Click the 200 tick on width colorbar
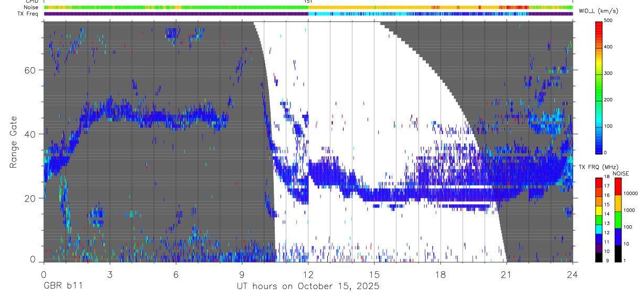644x297 pixels. pyautogui.click(x=609, y=100)
